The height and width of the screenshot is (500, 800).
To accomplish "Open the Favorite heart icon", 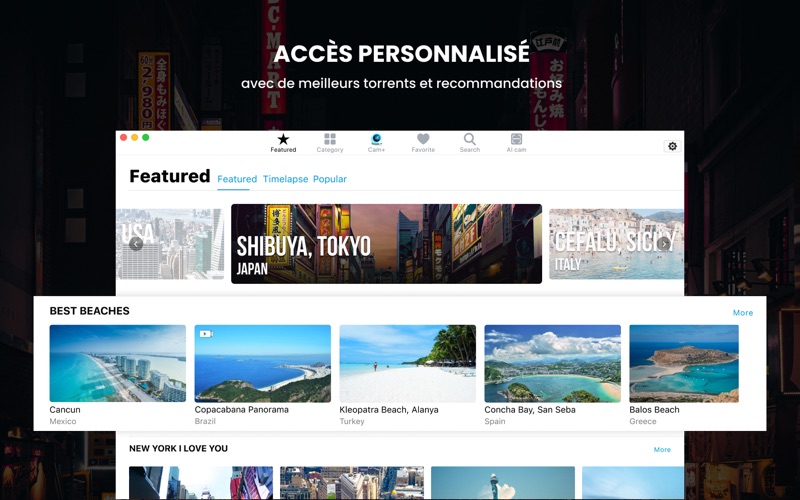I will point(423,139).
